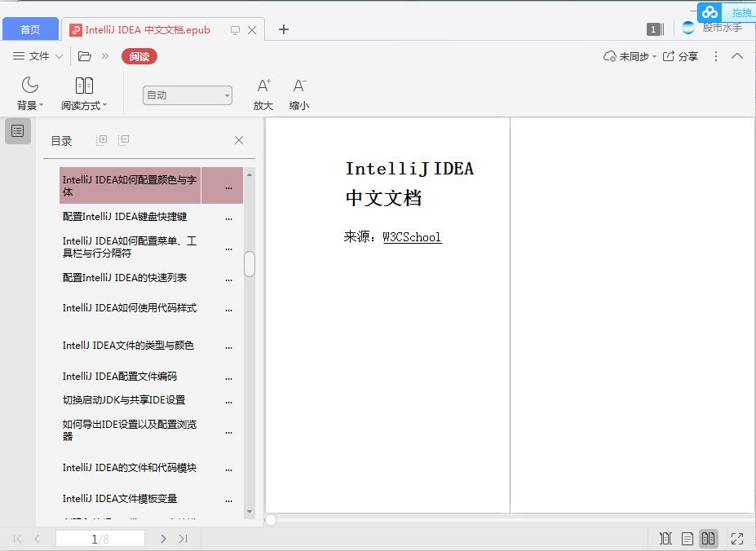
Task: Select TOC entry 配置IntelliJ IDEA键盘快捷键
Action: (x=125, y=217)
